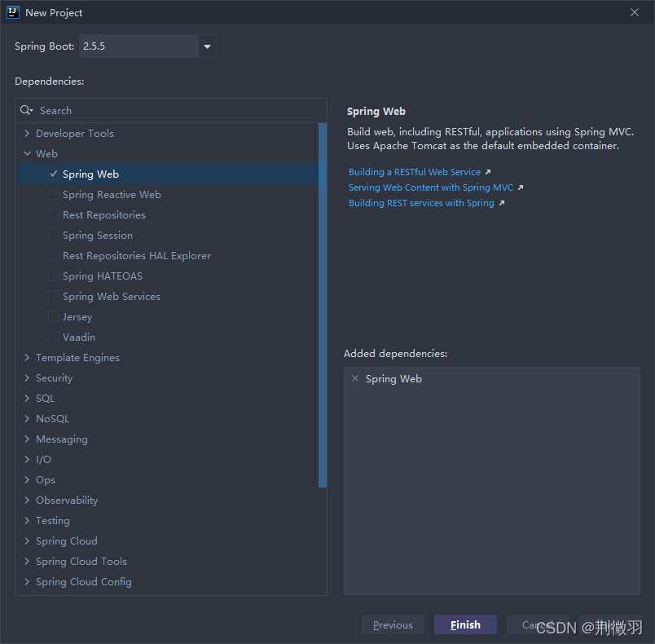Check the Vaadin checkbox

click(54, 337)
